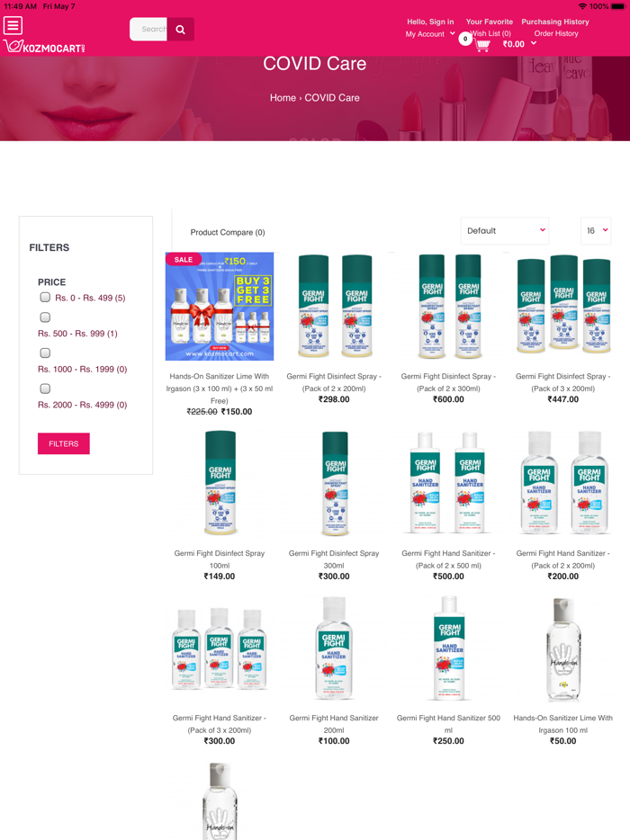Click the pink FILTERS button

(x=64, y=443)
